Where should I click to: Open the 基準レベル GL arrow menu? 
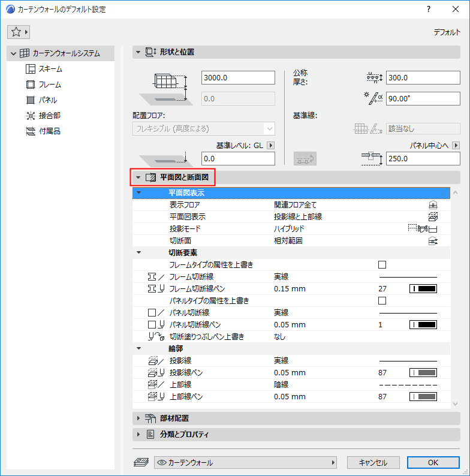point(270,146)
